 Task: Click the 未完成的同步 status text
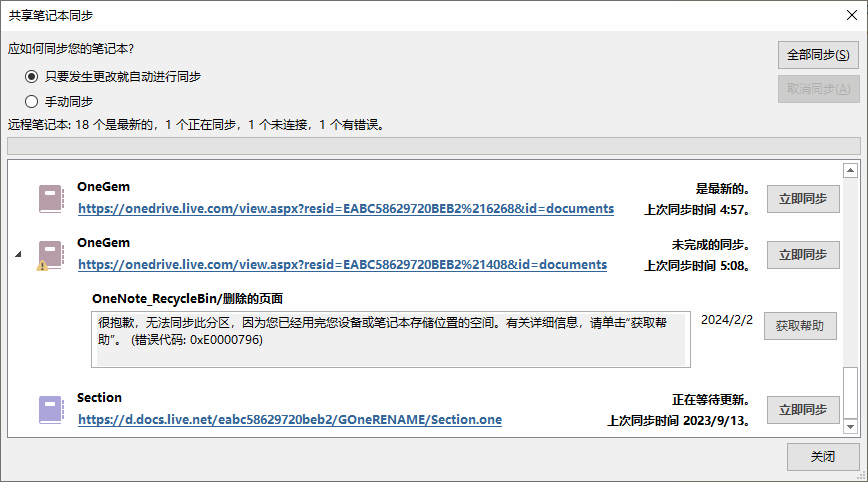tap(710, 245)
